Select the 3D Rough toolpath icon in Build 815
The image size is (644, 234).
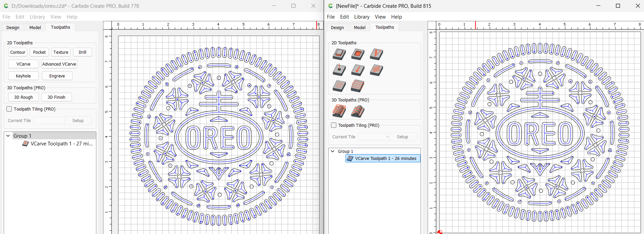click(339, 111)
